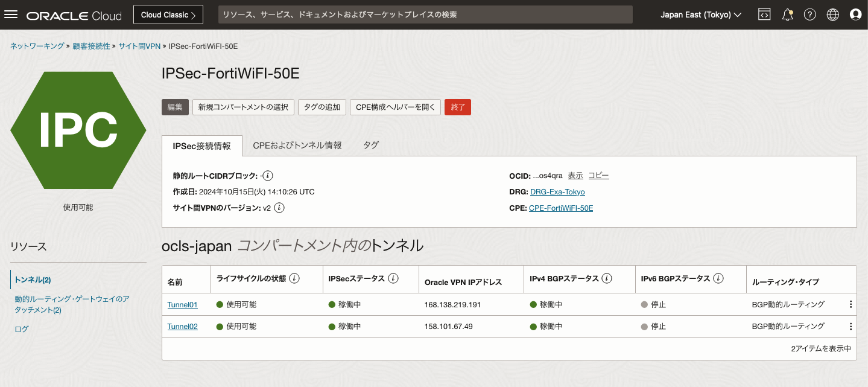
Task: Open the Cloud Classic switcher
Action: (168, 14)
